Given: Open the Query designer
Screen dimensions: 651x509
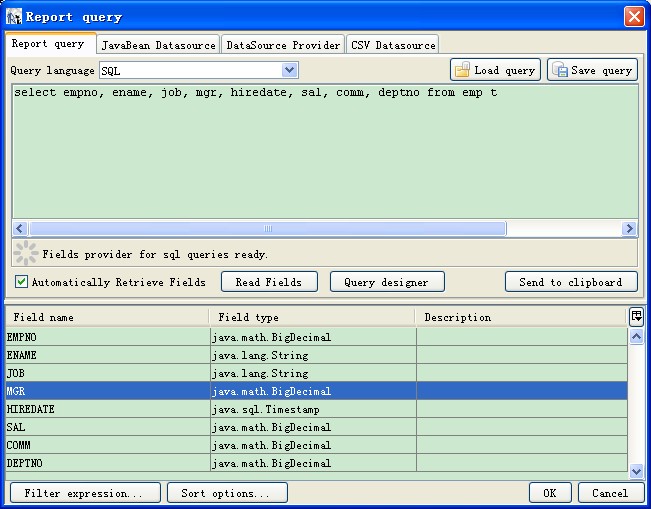Looking at the screenshot, I should click(386, 282).
